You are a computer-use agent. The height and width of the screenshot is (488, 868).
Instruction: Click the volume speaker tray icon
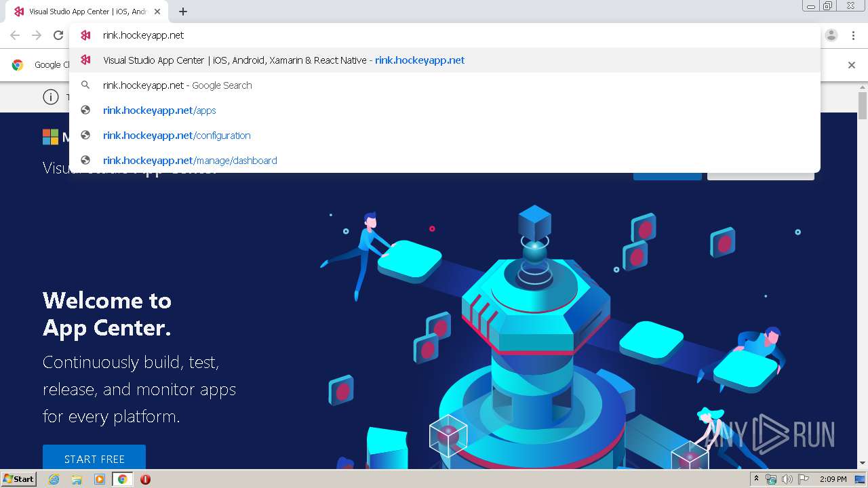(x=787, y=479)
